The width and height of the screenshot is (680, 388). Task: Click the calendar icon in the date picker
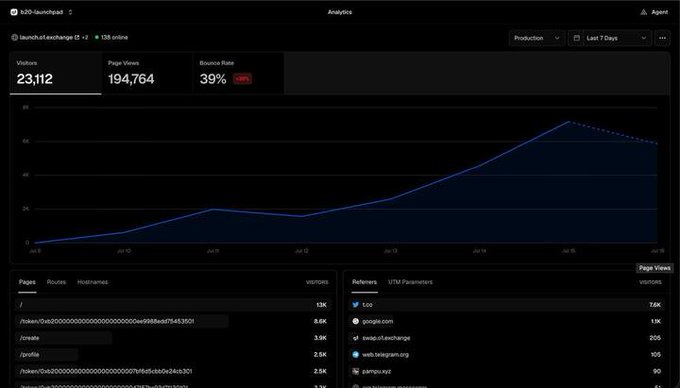point(576,38)
